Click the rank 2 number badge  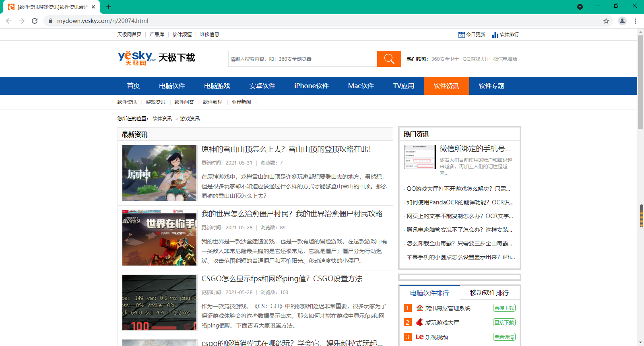[x=407, y=323]
